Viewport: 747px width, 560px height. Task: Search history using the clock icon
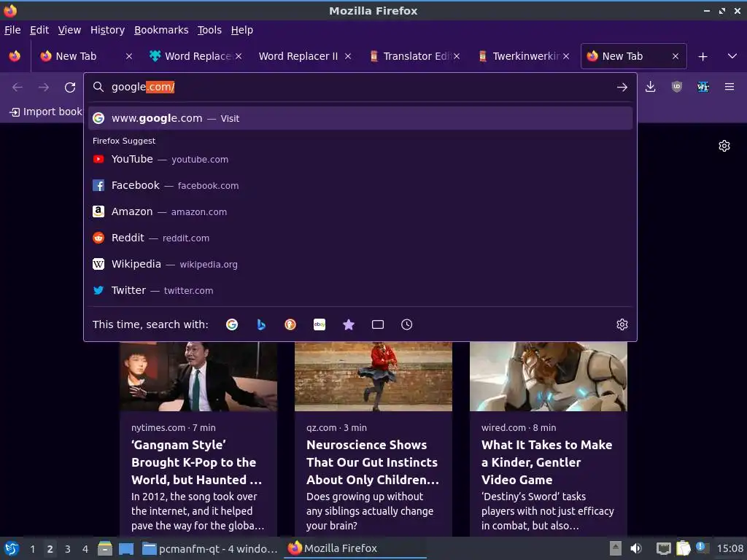[407, 324]
